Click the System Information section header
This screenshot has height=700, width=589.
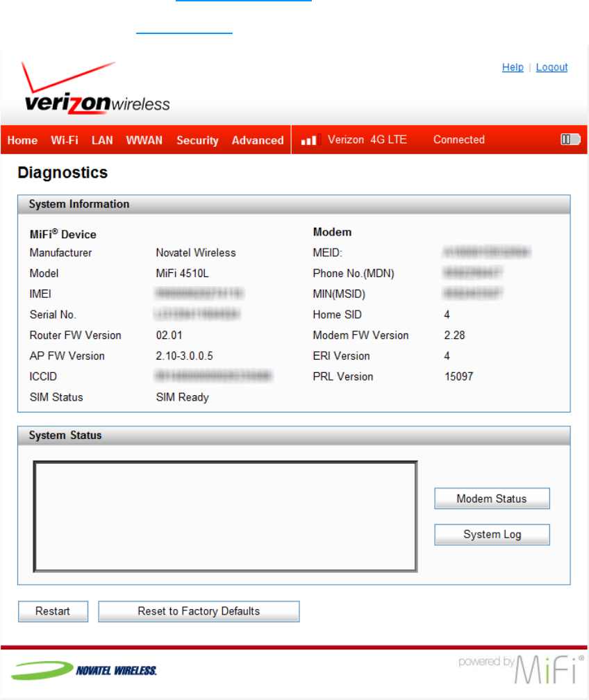[294, 204]
